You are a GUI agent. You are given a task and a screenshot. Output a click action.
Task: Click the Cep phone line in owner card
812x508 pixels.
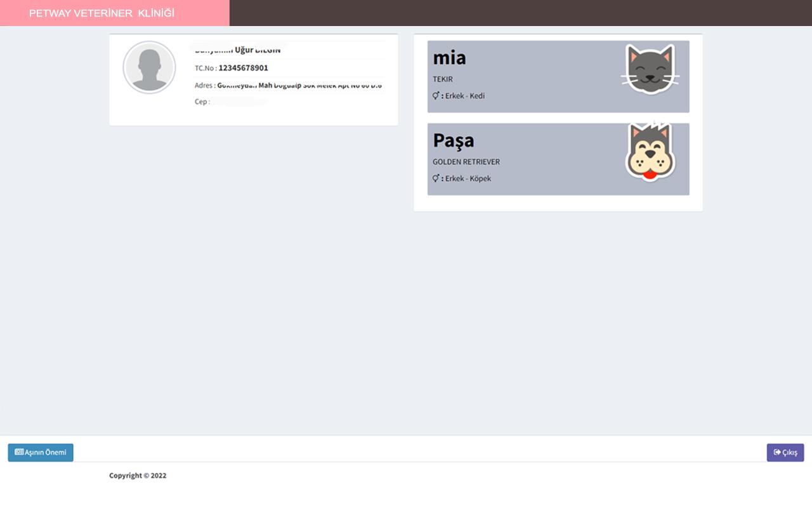click(x=231, y=102)
